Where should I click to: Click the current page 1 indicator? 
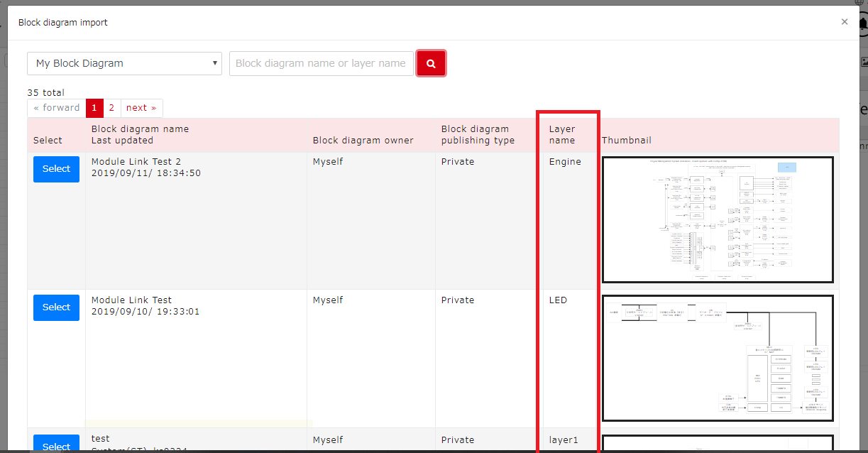[x=94, y=108]
